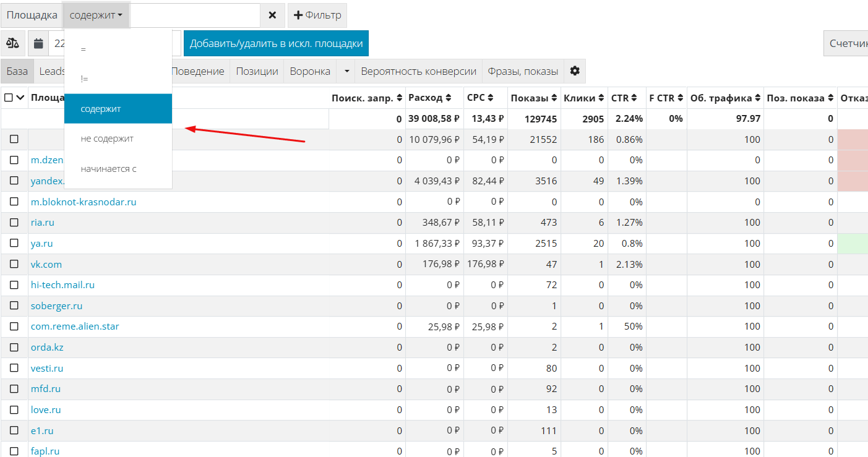Image resolution: width=868 pixels, height=457 pixels.
Task: Sort by the Клики column arrows
Action: click(601, 98)
